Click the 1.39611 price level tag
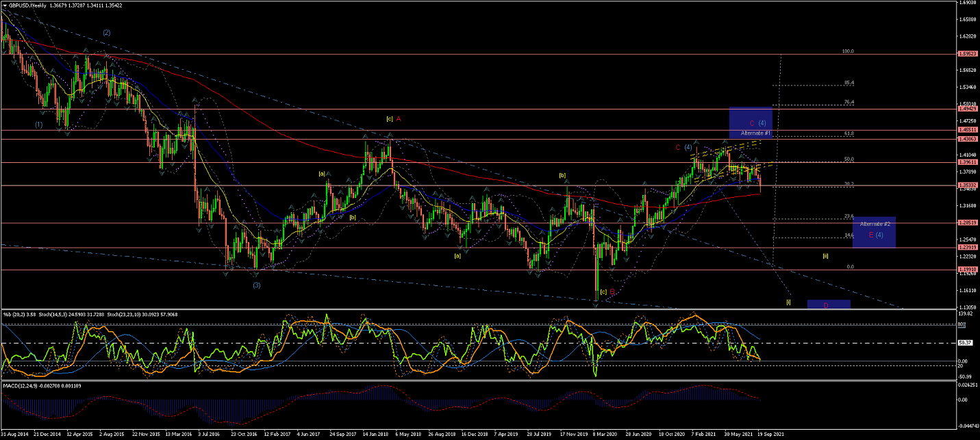This screenshot has height=440, width=980. 967,162
